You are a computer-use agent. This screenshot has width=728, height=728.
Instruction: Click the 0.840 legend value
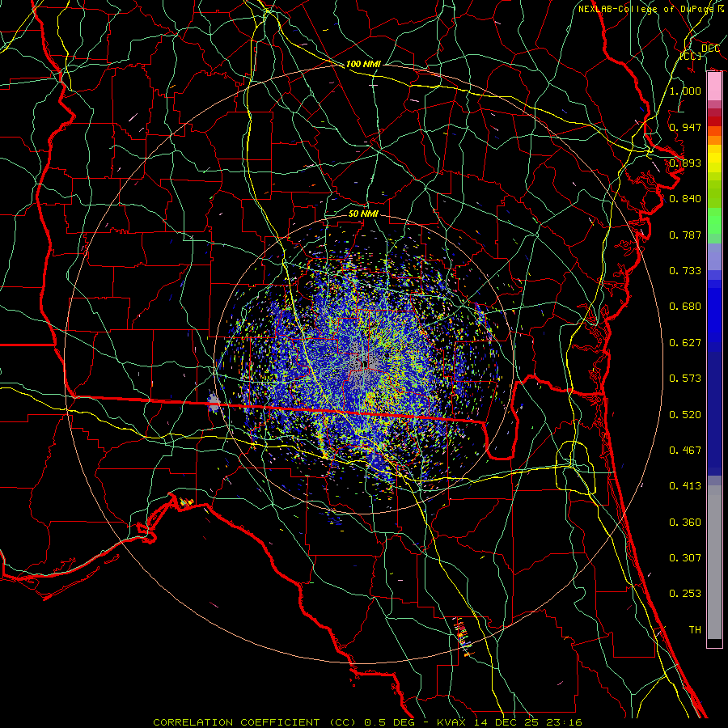coord(685,199)
